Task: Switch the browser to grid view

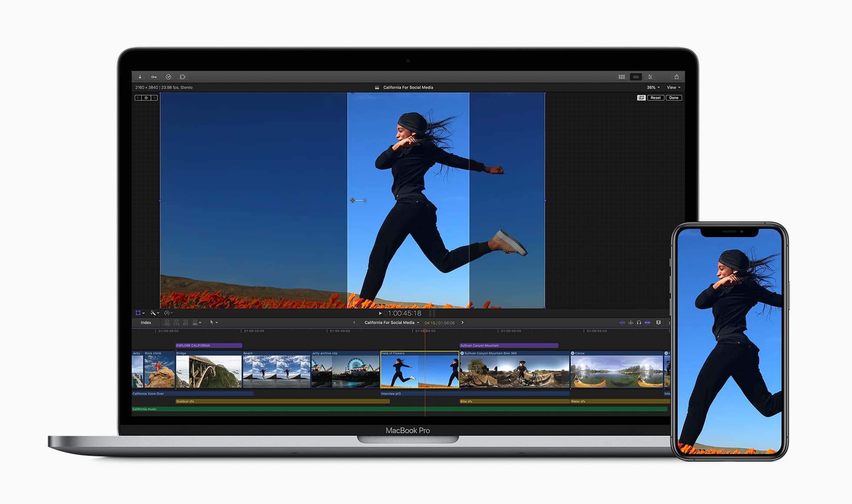Action: pos(621,76)
